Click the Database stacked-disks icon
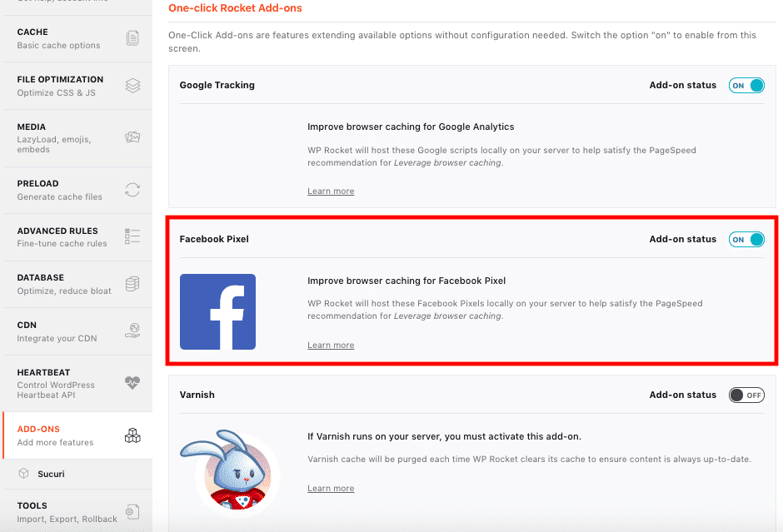 132,283
